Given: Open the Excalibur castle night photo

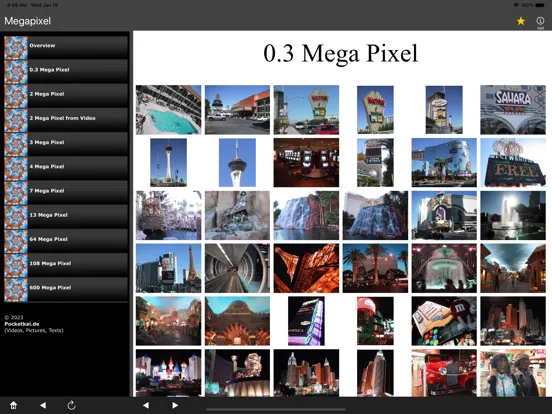Looking at the screenshot, I should pos(169,373).
